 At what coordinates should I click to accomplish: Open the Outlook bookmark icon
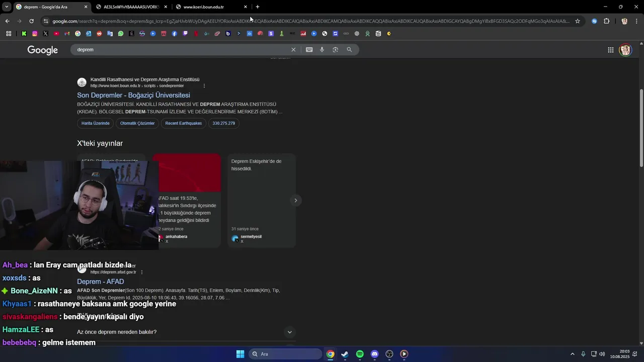pyautogui.click(x=89, y=34)
